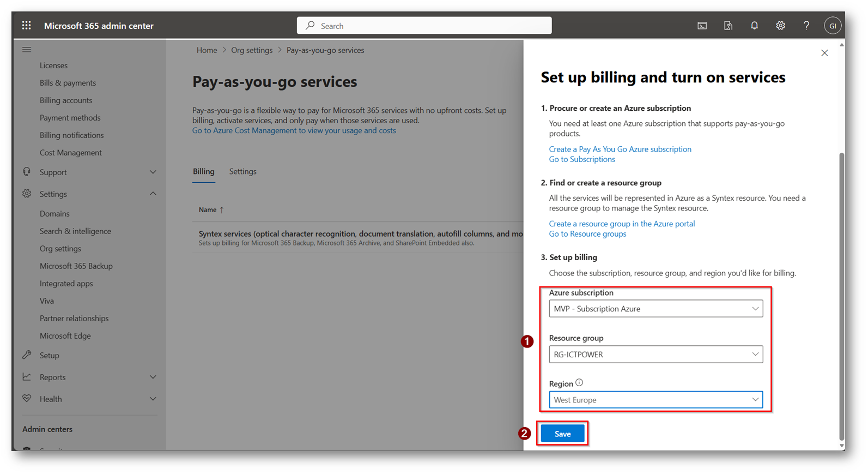This screenshot has height=474, width=868.
Task: Open Org settings in left navigation
Action: (60, 249)
